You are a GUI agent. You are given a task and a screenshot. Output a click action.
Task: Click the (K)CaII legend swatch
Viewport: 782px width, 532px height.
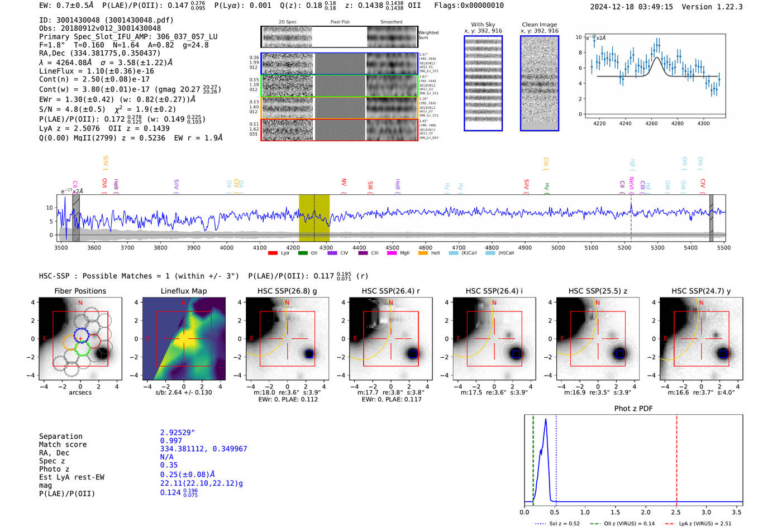click(454, 253)
